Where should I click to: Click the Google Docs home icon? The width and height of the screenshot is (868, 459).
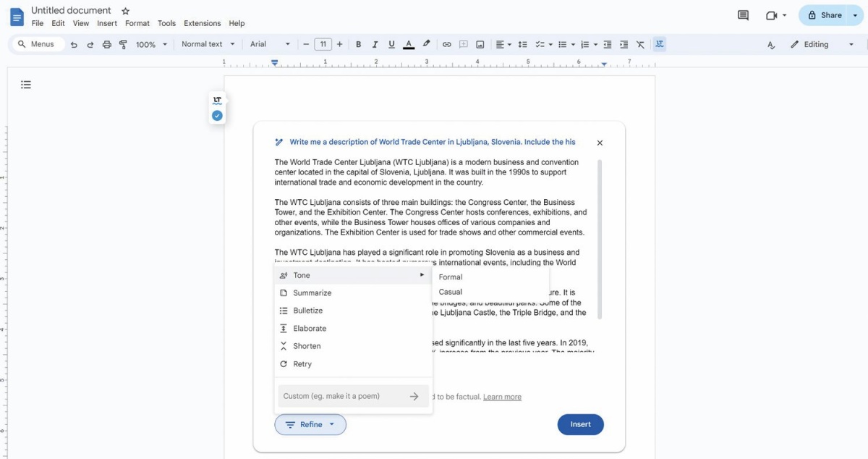pyautogui.click(x=16, y=16)
